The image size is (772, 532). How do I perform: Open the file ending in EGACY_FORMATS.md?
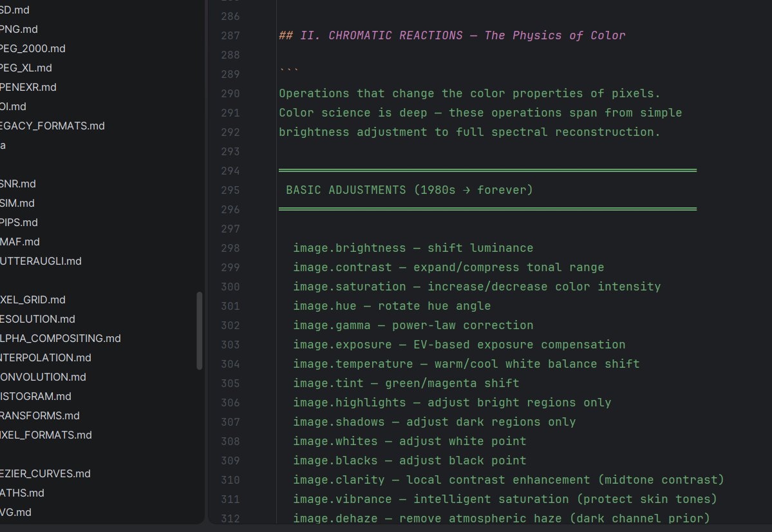52,126
